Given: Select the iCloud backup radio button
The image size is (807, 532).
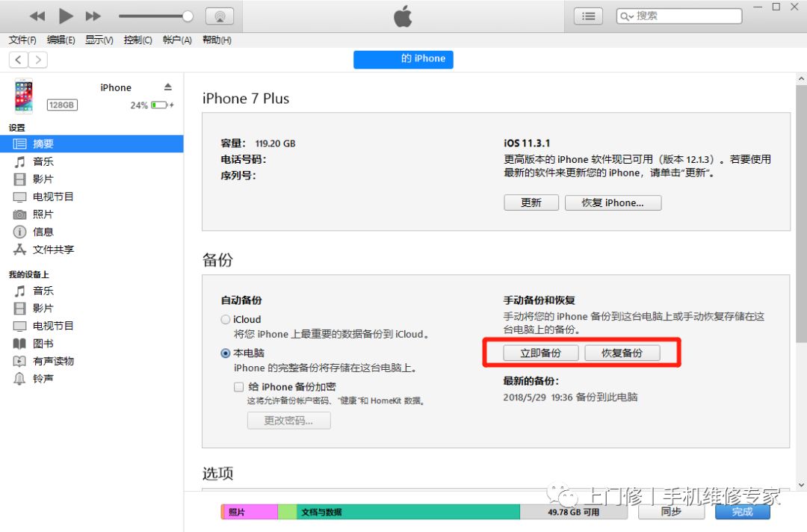Looking at the screenshot, I should pos(226,320).
